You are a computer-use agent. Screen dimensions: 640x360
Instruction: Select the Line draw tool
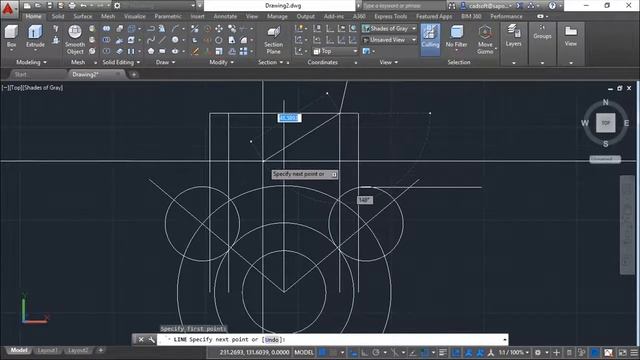pyautogui.click(x=162, y=40)
